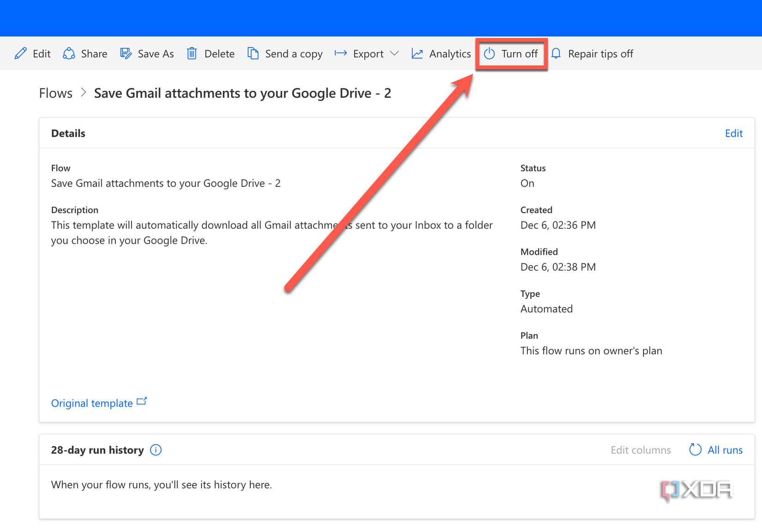The width and height of the screenshot is (762, 532).
Task: Select the Edit pencil icon
Action: tap(20, 54)
